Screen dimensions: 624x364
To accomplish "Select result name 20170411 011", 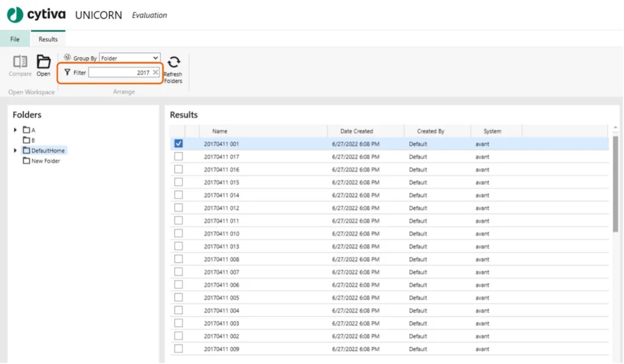I will click(222, 221).
